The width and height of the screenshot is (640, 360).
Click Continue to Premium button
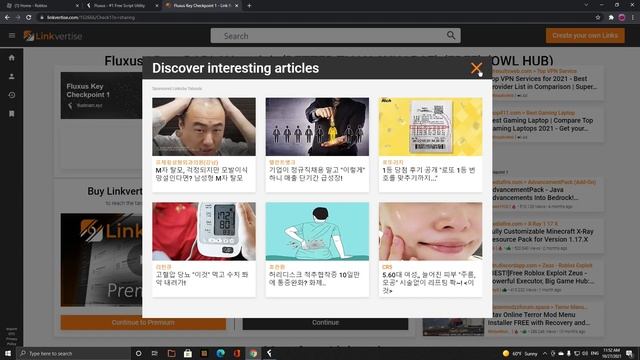[143, 322]
